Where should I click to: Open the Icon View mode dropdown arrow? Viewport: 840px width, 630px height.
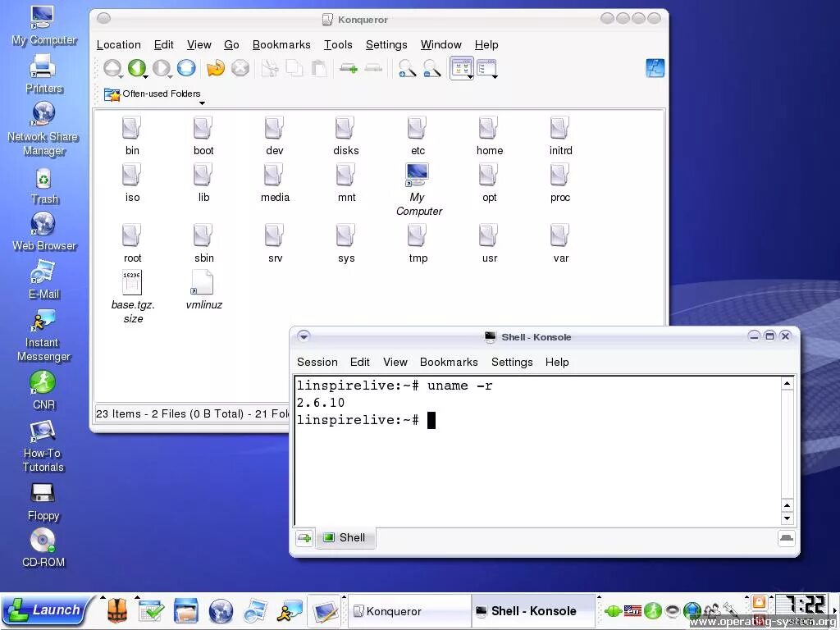(x=470, y=77)
